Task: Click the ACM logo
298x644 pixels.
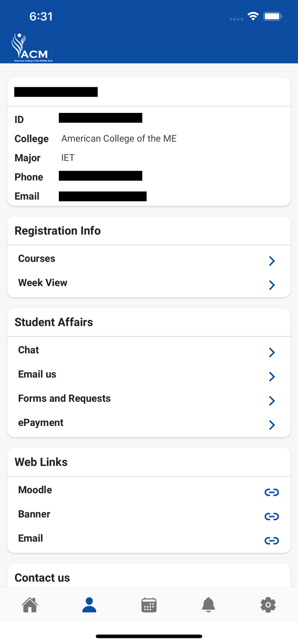Action: click(x=31, y=47)
